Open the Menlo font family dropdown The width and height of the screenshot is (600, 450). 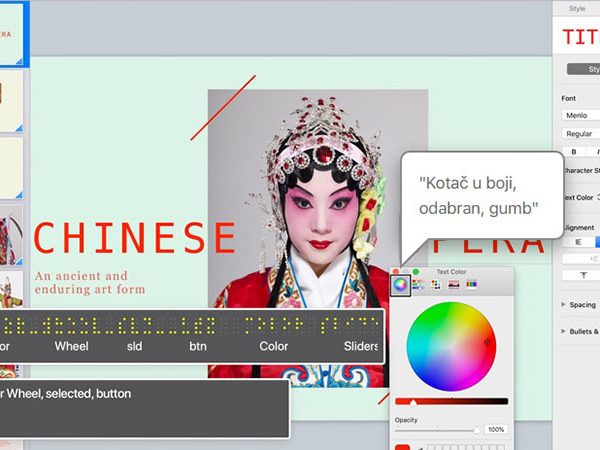tap(581, 115)
